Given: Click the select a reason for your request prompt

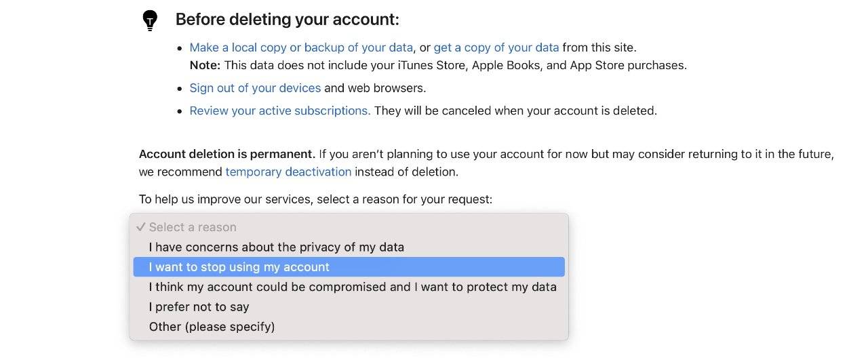Looking at the screenshot, I should coord(315,199).
